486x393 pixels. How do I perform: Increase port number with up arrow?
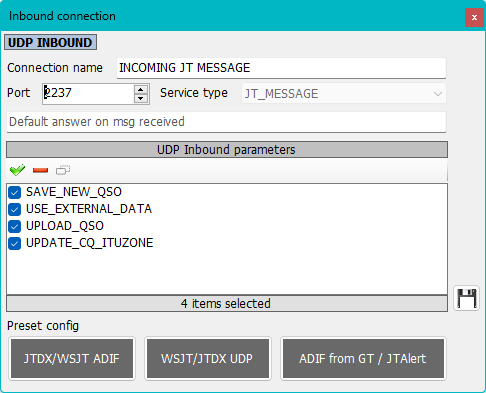(141, 89)
